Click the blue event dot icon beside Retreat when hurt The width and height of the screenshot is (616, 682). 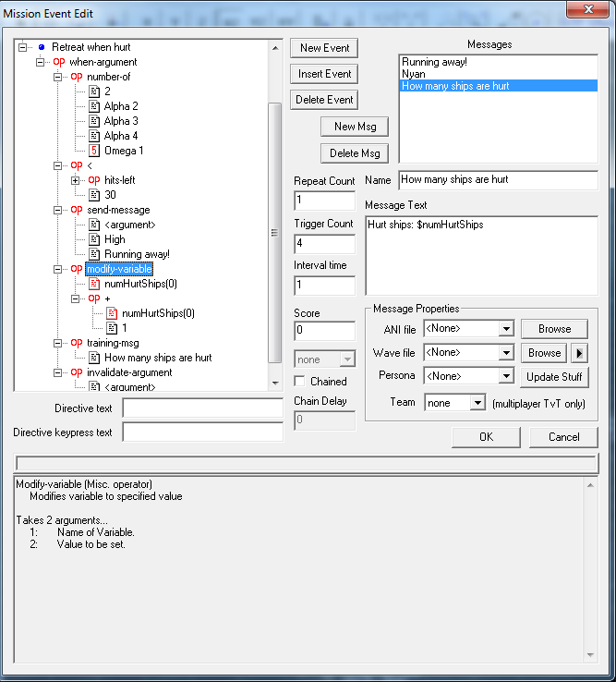coord(42,47)
